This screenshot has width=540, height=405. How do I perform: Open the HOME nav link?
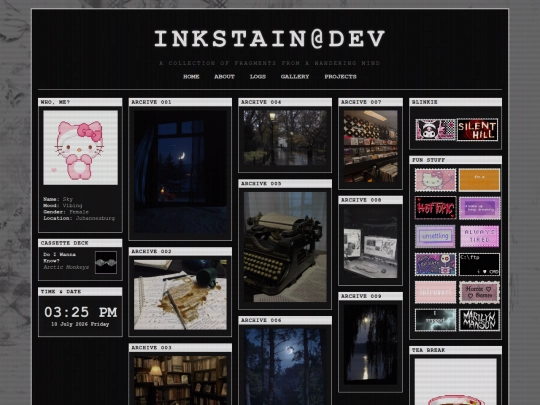coord(191,76)
